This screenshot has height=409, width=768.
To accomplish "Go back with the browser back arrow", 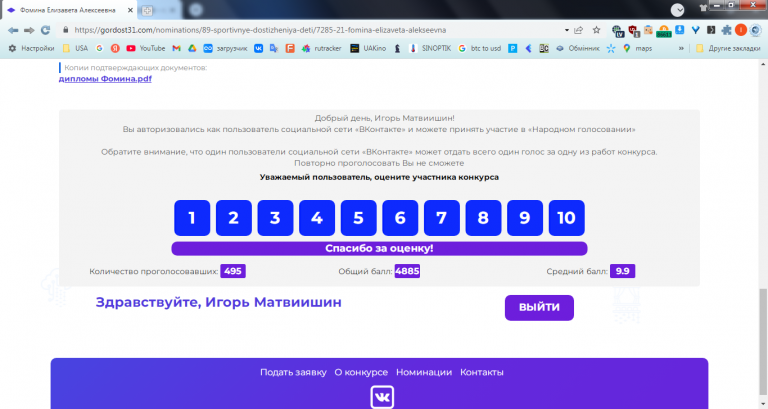I will pyautogui.click(x=13, y=30).
